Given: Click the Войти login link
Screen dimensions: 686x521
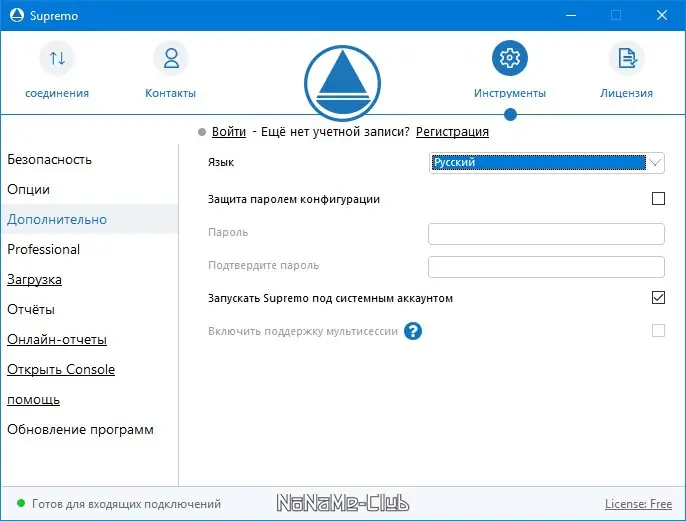Looking at the screenshot, I should (x=229, y=132).
